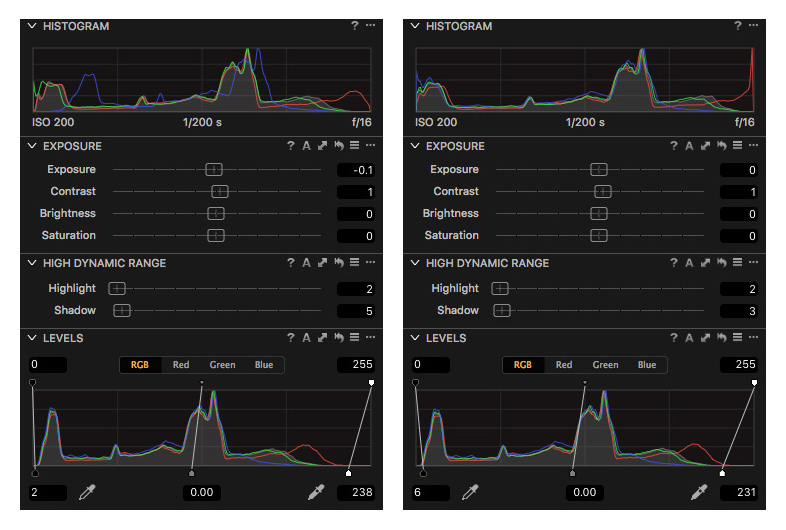Open High Dynamic Range presets icon, left panel

[x=354, y=262]
